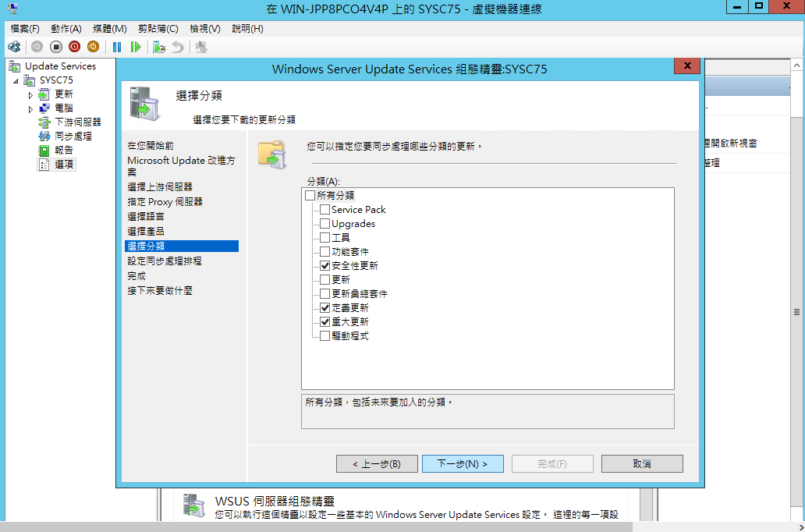The image size is (805, 532).
Task: Click the enhanced session toolbar icon
Action: coord(201,48)
